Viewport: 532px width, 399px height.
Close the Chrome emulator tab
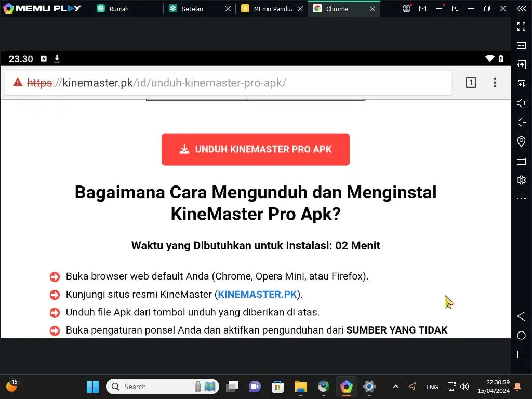pos(373,9)
